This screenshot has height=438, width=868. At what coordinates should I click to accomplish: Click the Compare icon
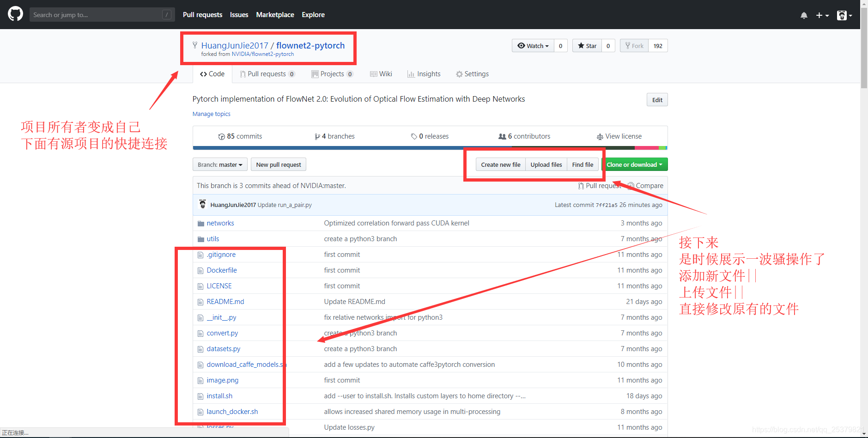click(x=631, y=186)
